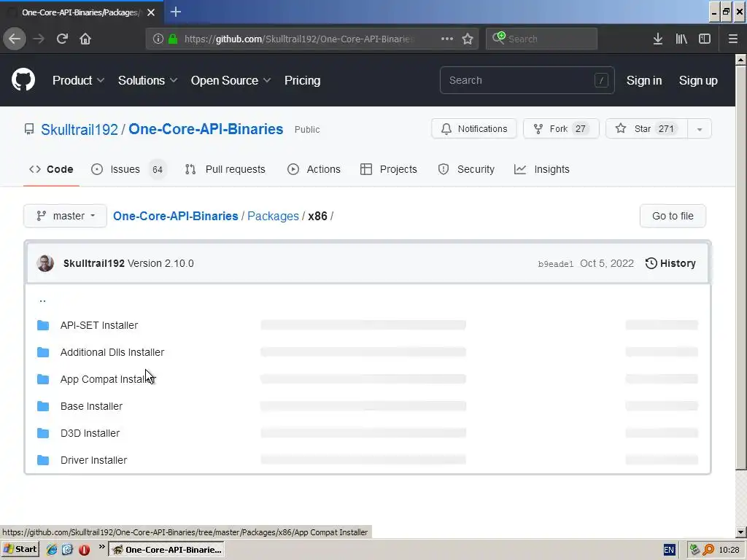747x560 pixels.
Task: Click the Sign up link
Action: pyautogui.click(x=698, y=80)
